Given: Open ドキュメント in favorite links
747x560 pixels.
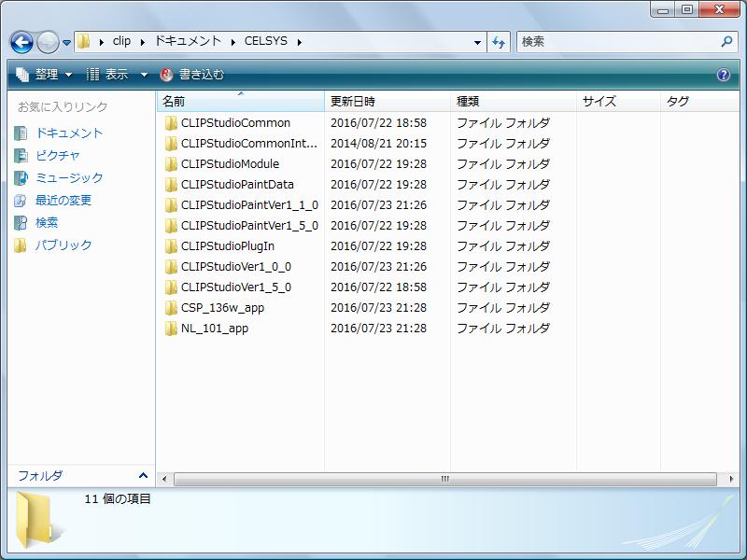Looking at the screenshot, I should [x=69, y=133].
